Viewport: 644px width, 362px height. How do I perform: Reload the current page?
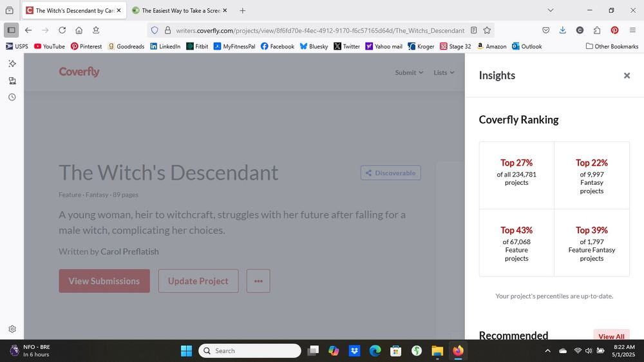click(x=62, y=30)
